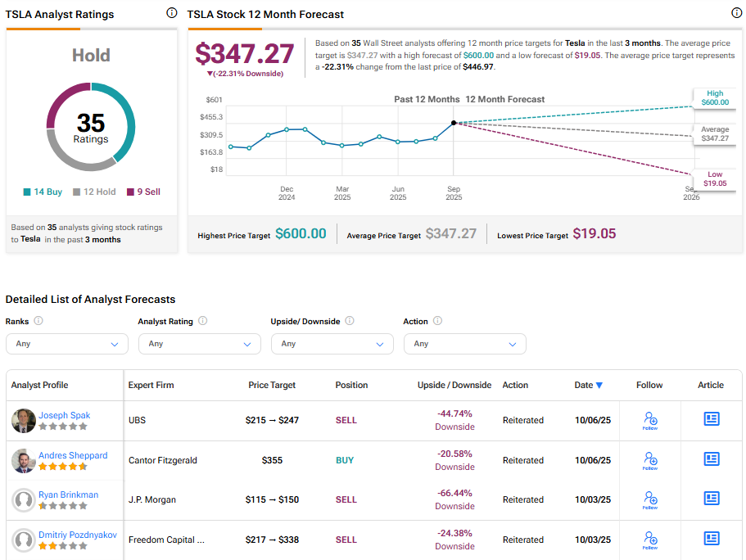Follow analyst Joseph Spak

[650, 420]
